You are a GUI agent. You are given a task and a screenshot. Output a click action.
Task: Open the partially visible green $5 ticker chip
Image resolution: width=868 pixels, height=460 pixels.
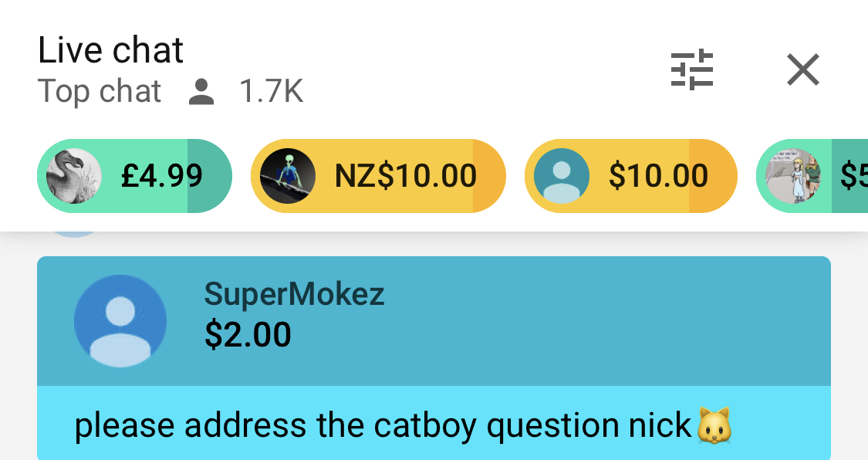[x=812, y=176]
